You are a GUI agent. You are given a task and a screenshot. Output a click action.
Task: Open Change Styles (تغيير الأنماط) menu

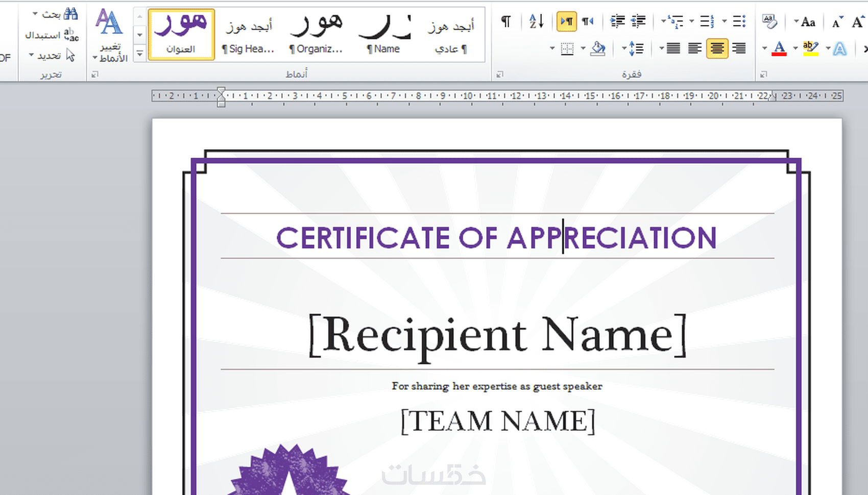[x=110, y=35]
